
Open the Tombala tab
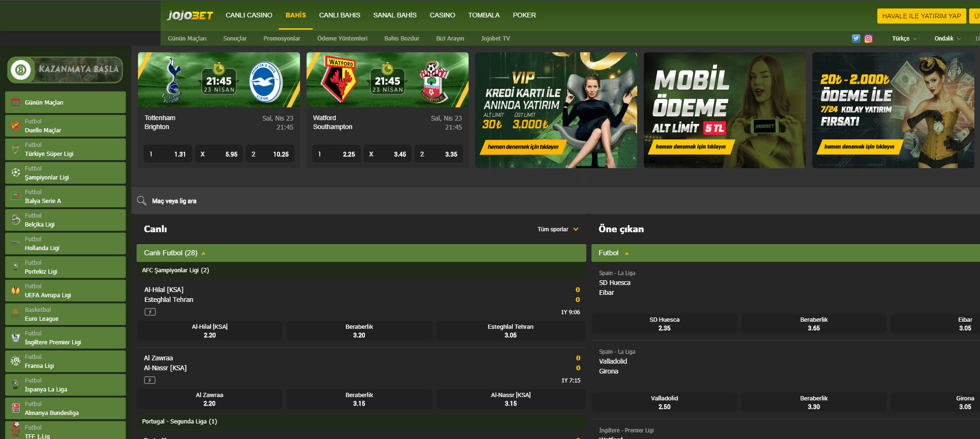pos(484,15)
